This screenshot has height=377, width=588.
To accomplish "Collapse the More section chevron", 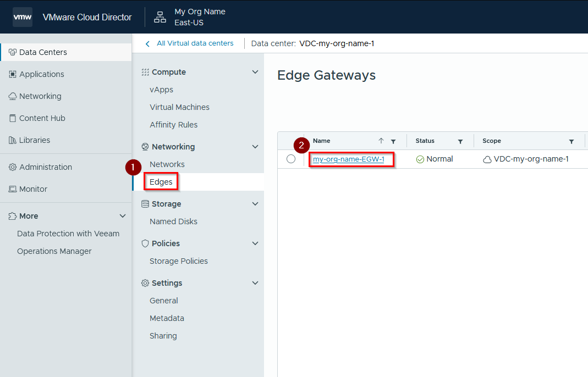I will [122, 216].
